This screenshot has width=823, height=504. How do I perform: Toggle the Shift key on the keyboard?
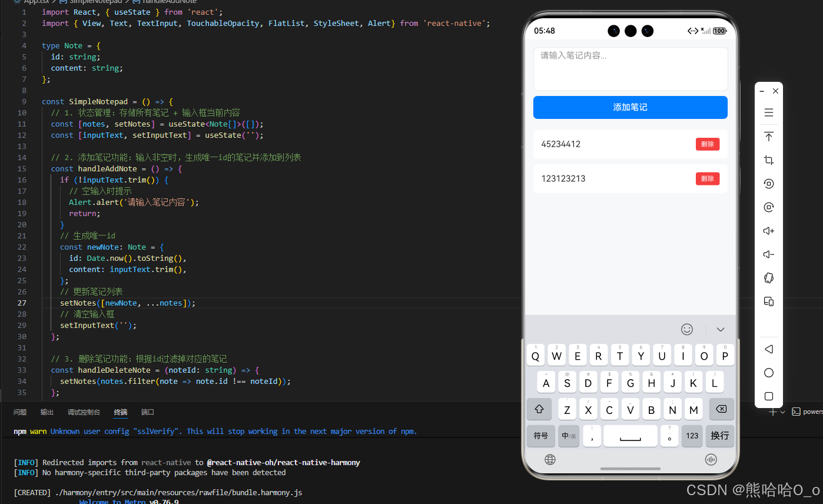539,409
